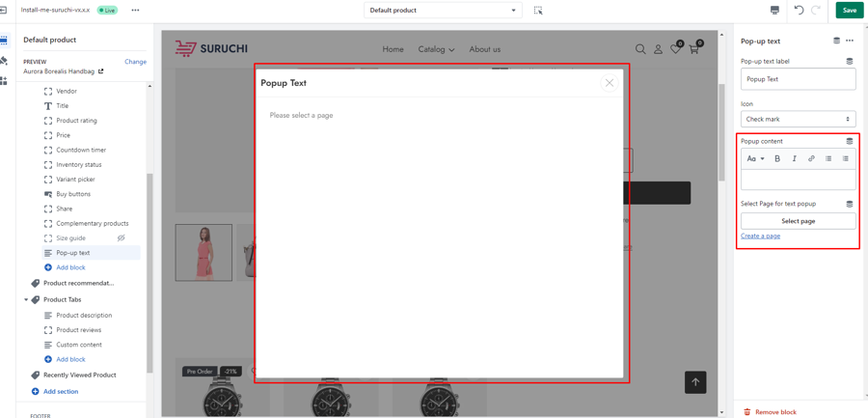The width and height of the screenshot is (868, 418).
Task: Open the app embeds icon
Action: (x=5, y=81)
